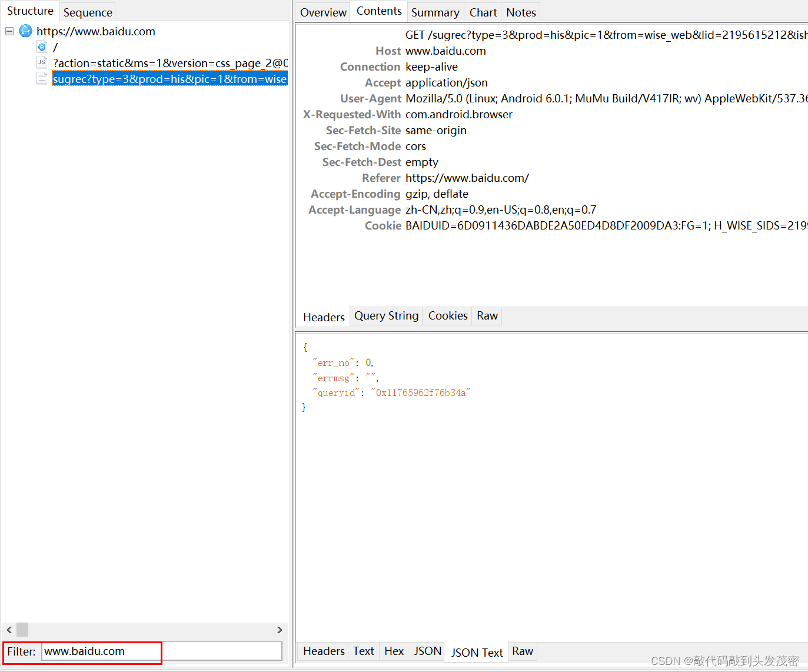Select the request Cookies tab
This screenshot has width=808, height=672.
448,315
